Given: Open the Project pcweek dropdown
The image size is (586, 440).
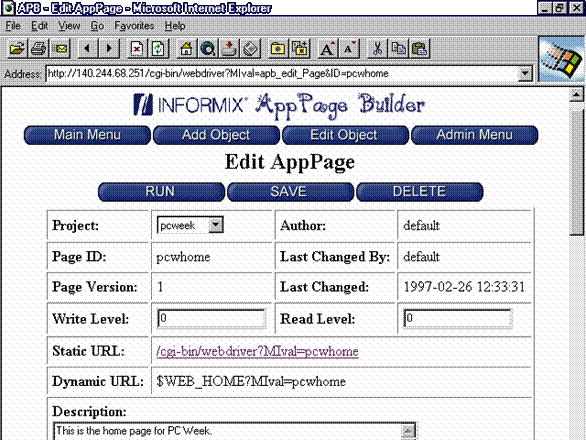Looking at the screenshot, I should 190,225.
